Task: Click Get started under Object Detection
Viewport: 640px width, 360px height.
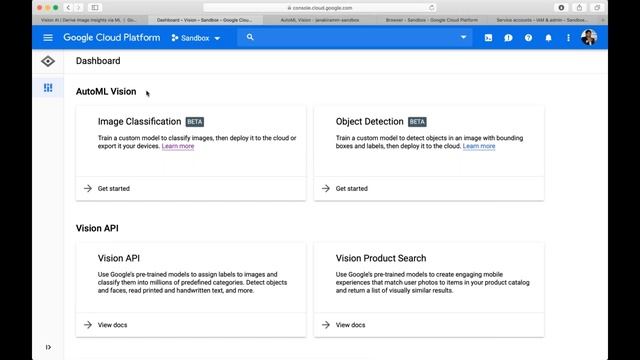Action: (x=351, y=189)
